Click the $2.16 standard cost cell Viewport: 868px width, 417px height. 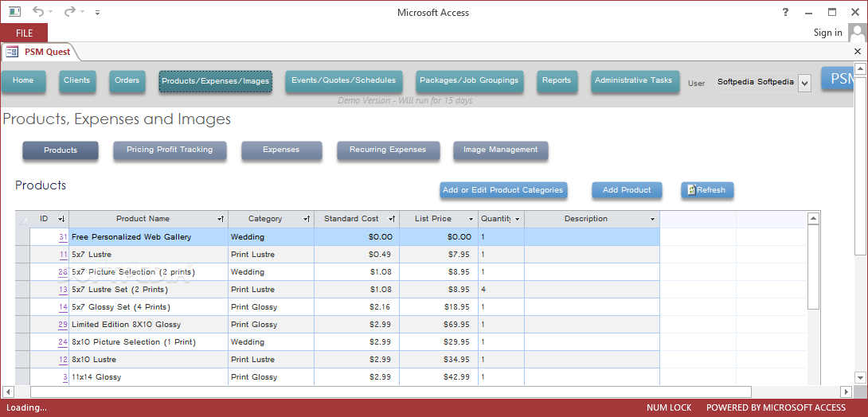(357, 307)
